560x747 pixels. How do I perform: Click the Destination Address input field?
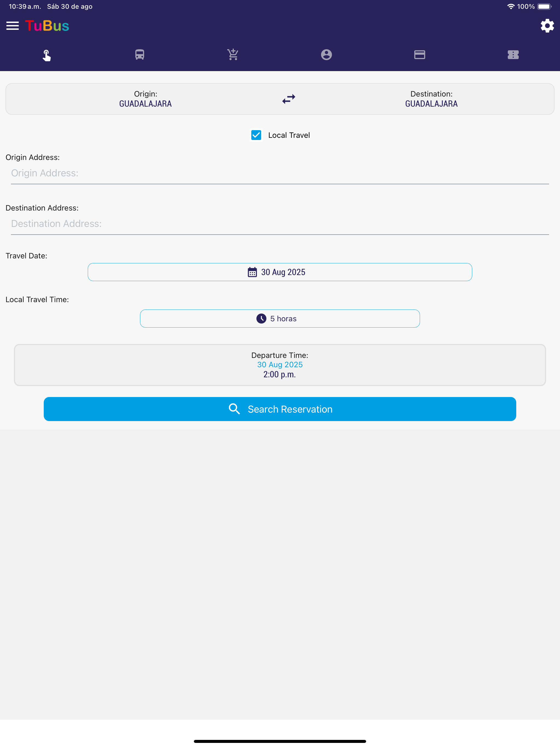click(x=280, y=224)
